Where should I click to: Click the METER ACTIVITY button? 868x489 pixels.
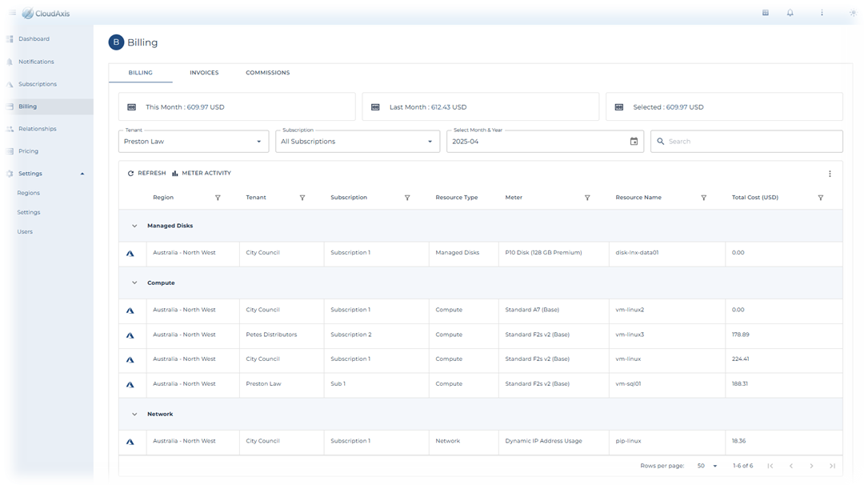point(202,174)
